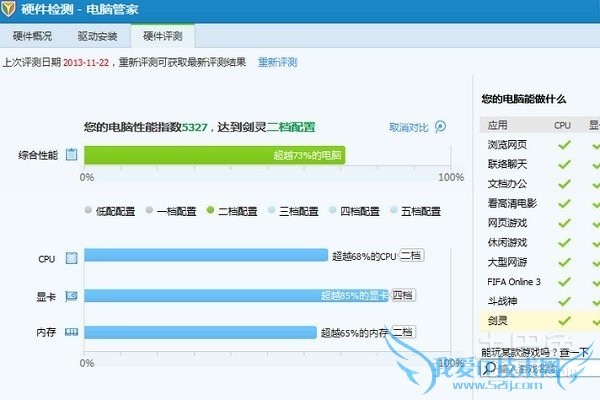Click the 二档 tag next to CPU bar
The width and height of the screenshot is (600, 400).
[x=411, y=255]
